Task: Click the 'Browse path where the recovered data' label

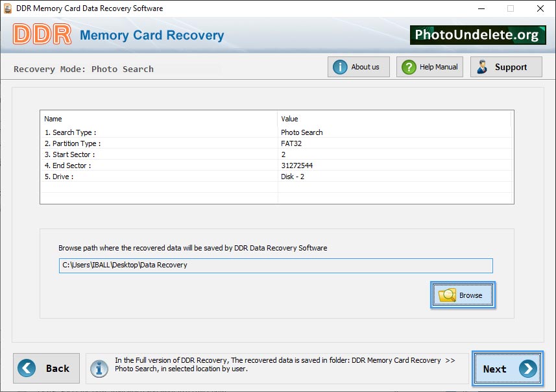Action: click(193, 248)
